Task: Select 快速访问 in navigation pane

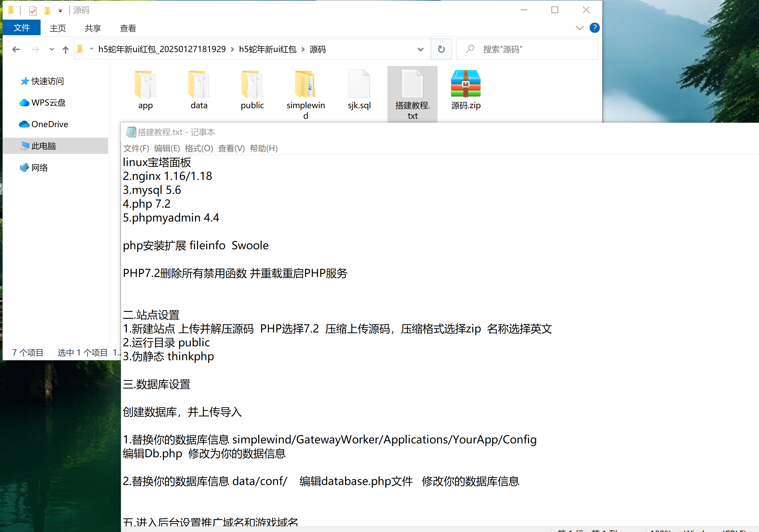Action: coord(47,81)
